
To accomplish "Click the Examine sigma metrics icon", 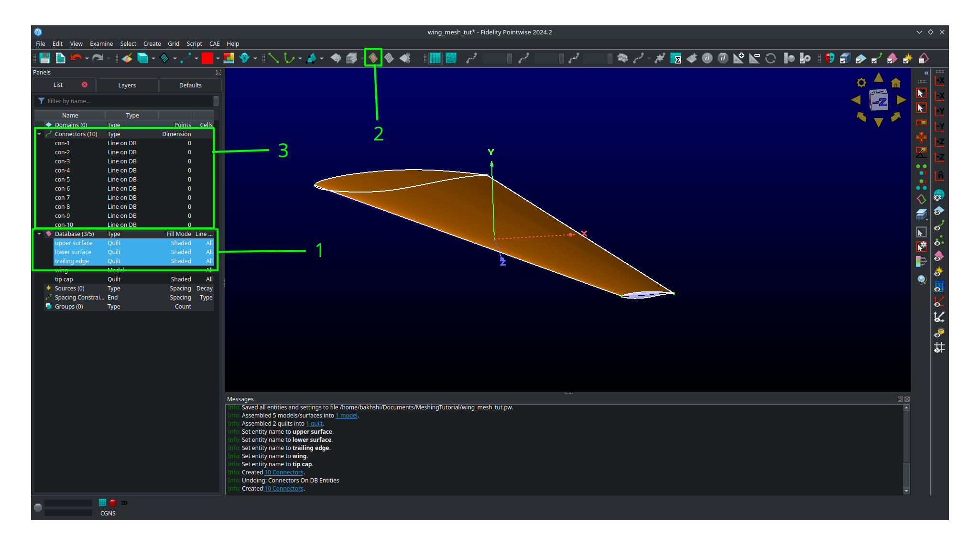I will (675, 58).
